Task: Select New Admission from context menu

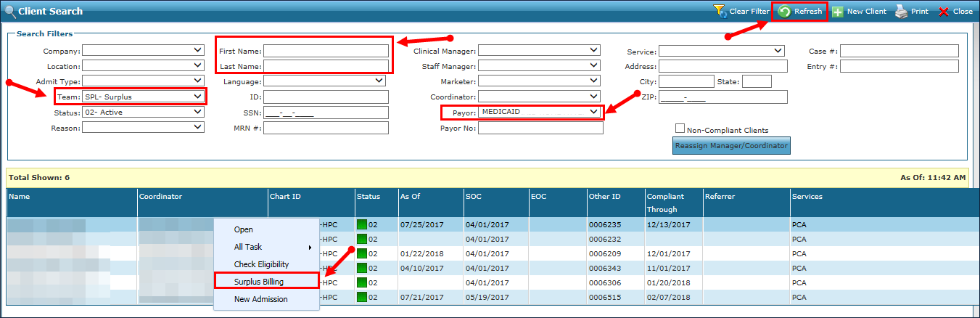Action: (260, 299)
